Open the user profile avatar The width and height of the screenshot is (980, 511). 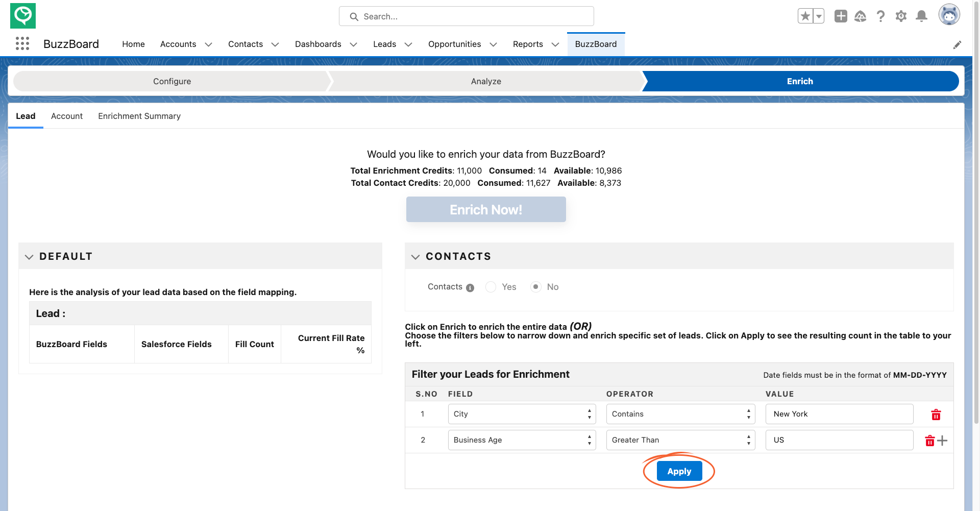[x=949, y=15]
